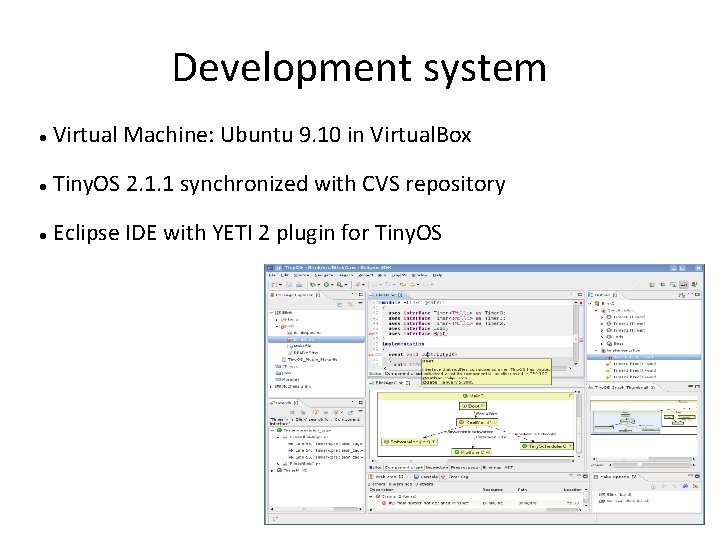Image resolution: width=720 pixels, height=540 pixels.
Task: Collapse the top Outline root node
Action: (x=591, y=304)
